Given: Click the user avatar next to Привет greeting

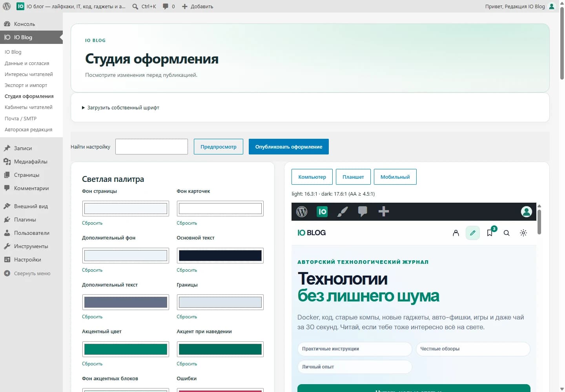Looking at the screenshot, I should click(x=552, y=6).
